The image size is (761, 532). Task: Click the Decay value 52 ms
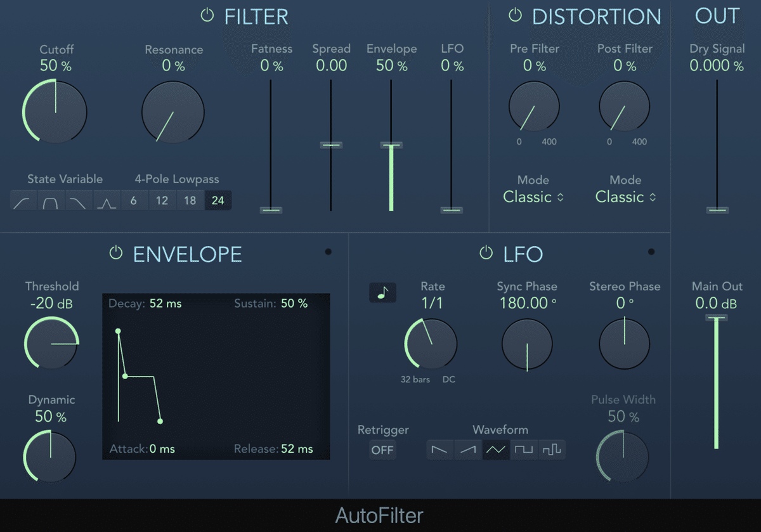pos(166,304)
